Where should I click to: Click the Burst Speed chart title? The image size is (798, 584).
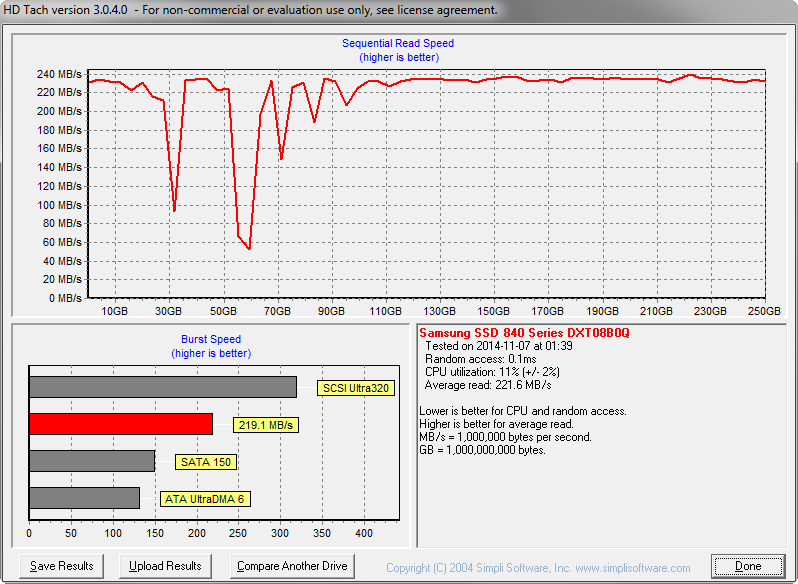coord(211,340)
